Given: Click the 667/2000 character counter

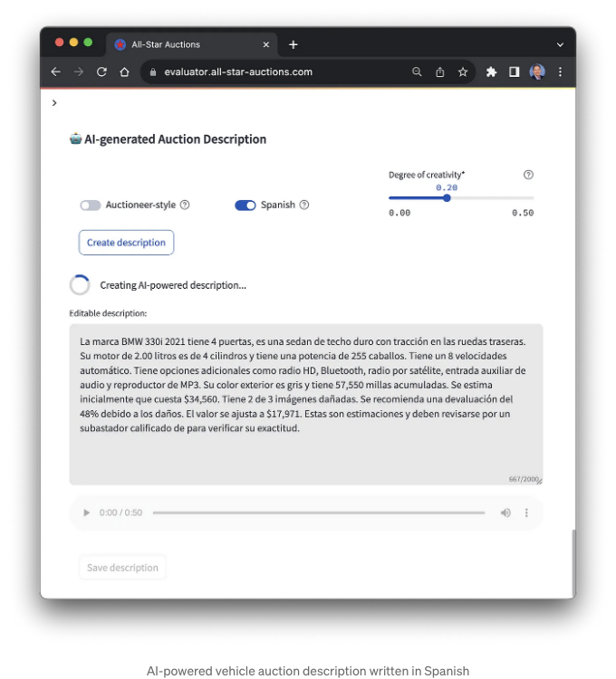Looking at the screenshot, I should pos(524,479).
